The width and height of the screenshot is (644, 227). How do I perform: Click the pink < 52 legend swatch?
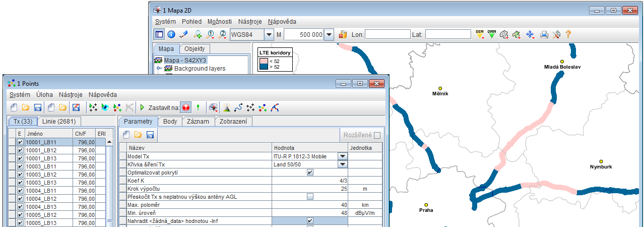tap(263, 61)
